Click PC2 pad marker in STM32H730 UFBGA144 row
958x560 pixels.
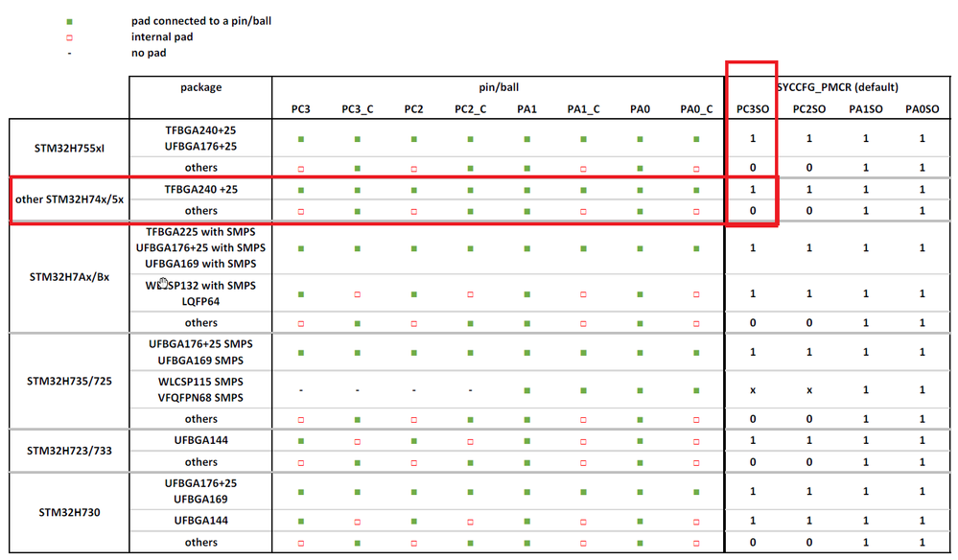click(x=413, y=521)
